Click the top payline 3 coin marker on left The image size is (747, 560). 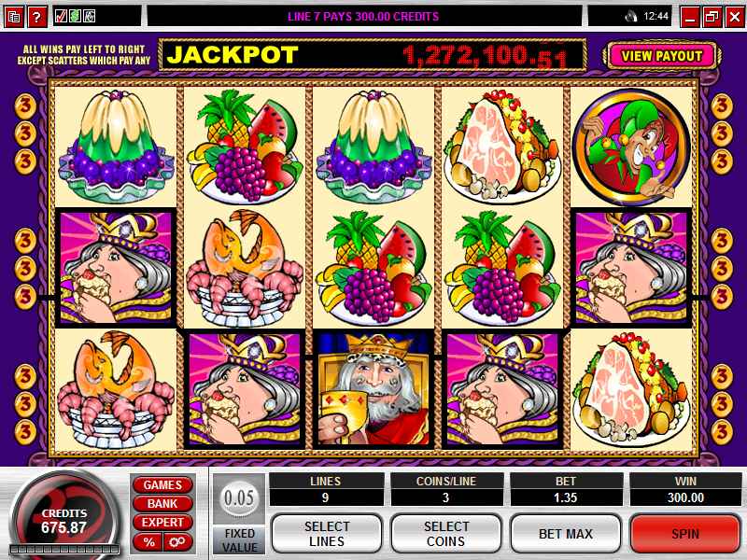25,105
